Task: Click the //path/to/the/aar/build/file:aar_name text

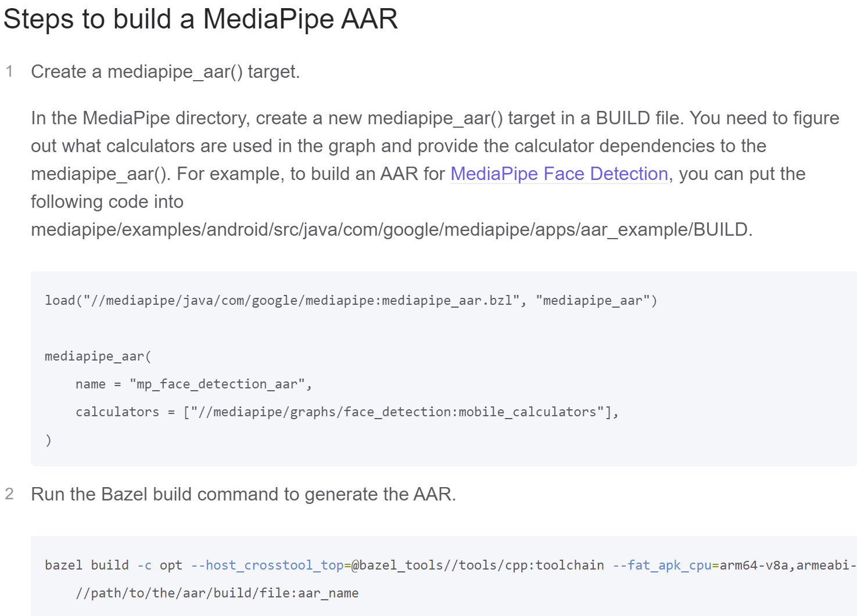Action: (217, 593)
